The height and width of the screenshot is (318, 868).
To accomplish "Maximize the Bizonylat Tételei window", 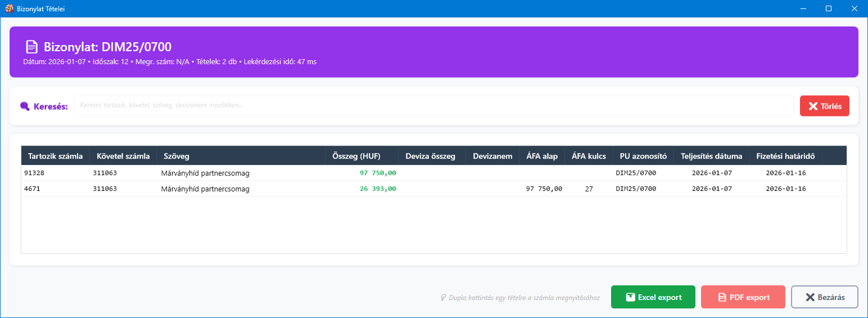I will tap(828, 9).
